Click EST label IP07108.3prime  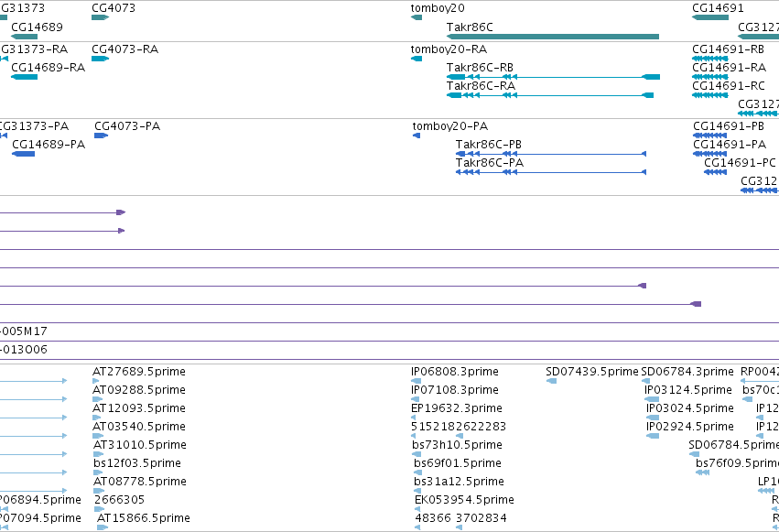point(455,390)
